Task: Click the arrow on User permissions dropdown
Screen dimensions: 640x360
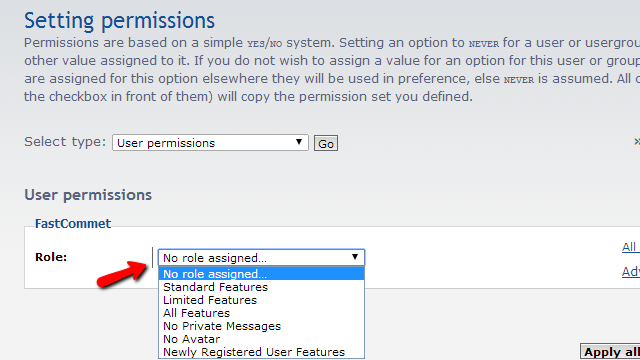Action: coord(299,142)
